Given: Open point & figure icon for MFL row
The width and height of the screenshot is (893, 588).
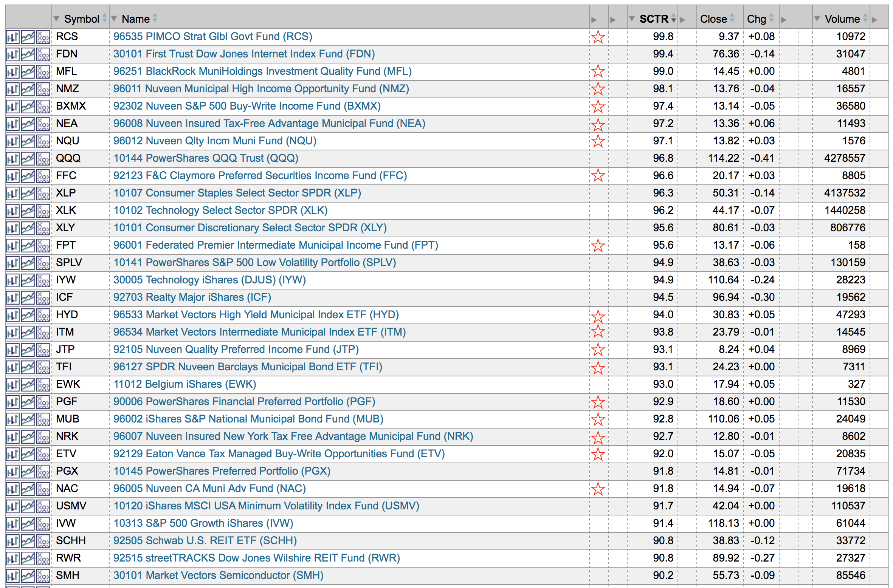Looking at the screenshot, I should (43, 72).
